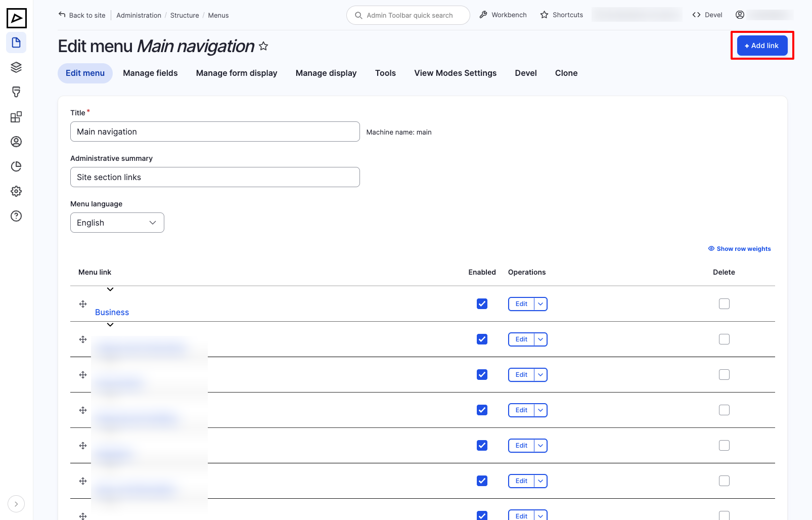
Task: Click the Add link button
Action: 761,45
